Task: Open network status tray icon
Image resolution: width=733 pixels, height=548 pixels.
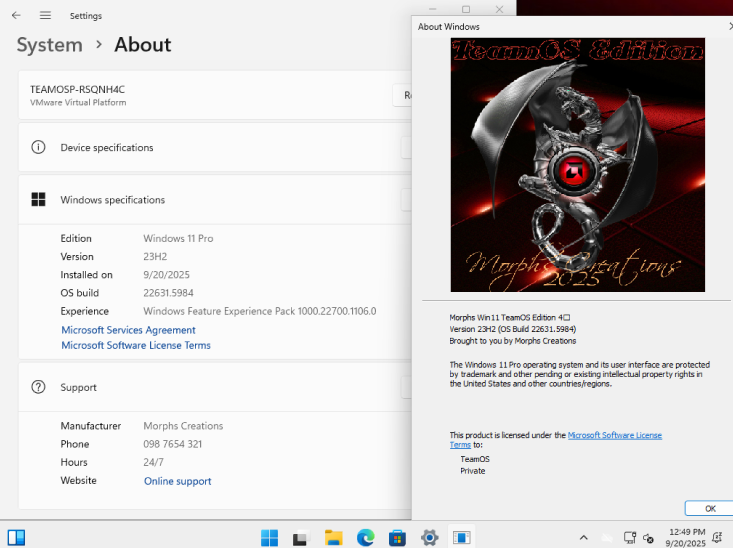Action: (x=630, y=538)
